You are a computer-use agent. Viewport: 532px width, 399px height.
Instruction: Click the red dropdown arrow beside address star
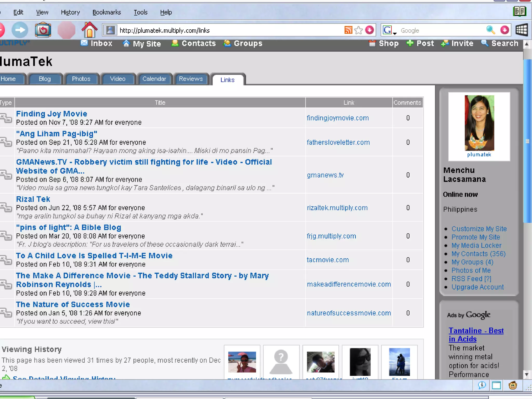pyautogui.click(x=369, y=30)
